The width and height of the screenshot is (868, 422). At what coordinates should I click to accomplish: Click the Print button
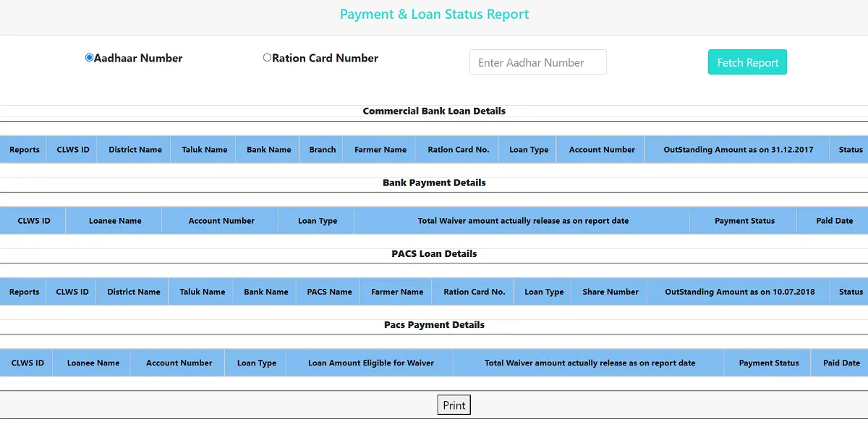point(454,405)
